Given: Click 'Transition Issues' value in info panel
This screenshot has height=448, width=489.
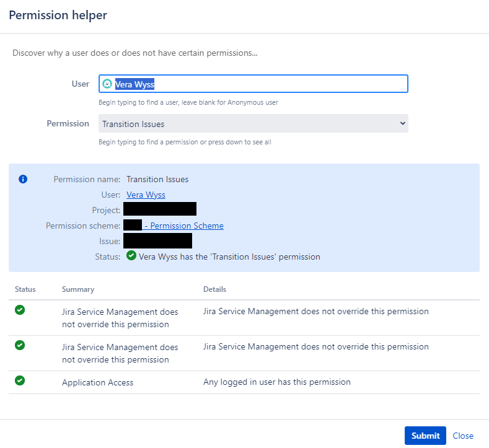Looking at the screenshot, I should [x=157, y=179].
